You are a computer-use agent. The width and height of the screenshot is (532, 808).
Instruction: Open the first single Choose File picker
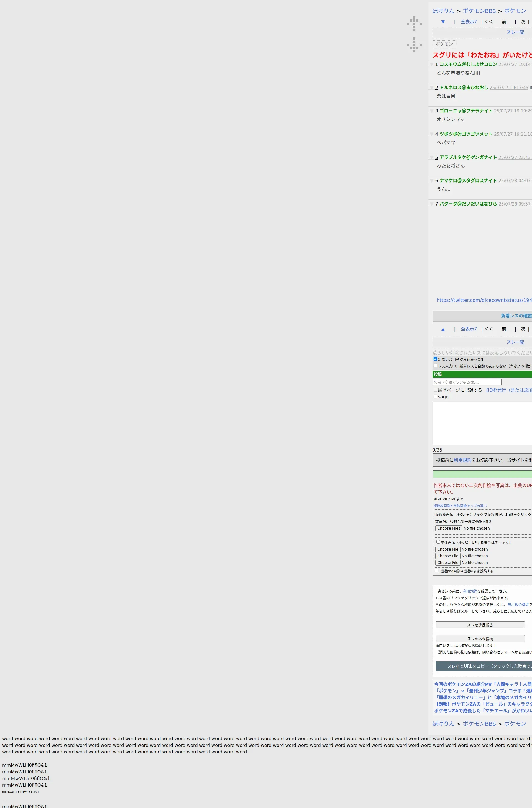point(447,549)
